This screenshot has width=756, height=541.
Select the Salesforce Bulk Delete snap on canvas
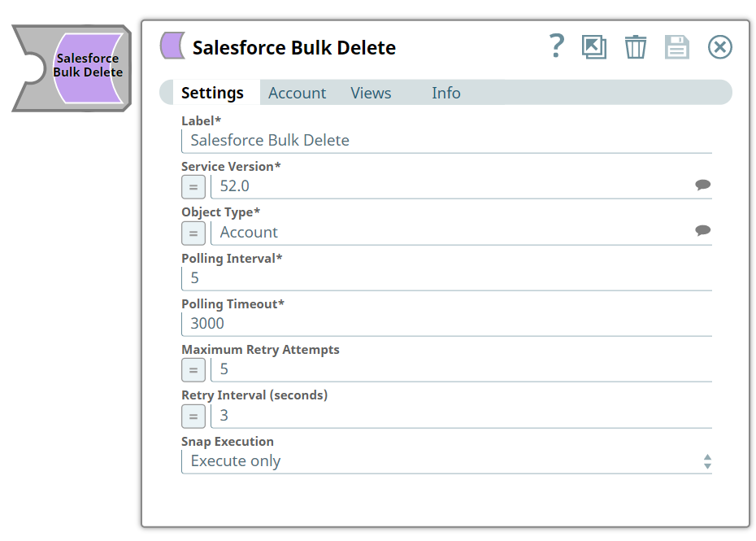(x=72, y=68)
